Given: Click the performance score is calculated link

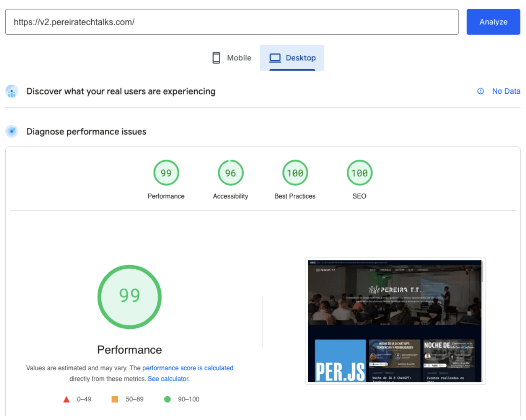Looking at the screenshot, I should [x=188, y=368].
